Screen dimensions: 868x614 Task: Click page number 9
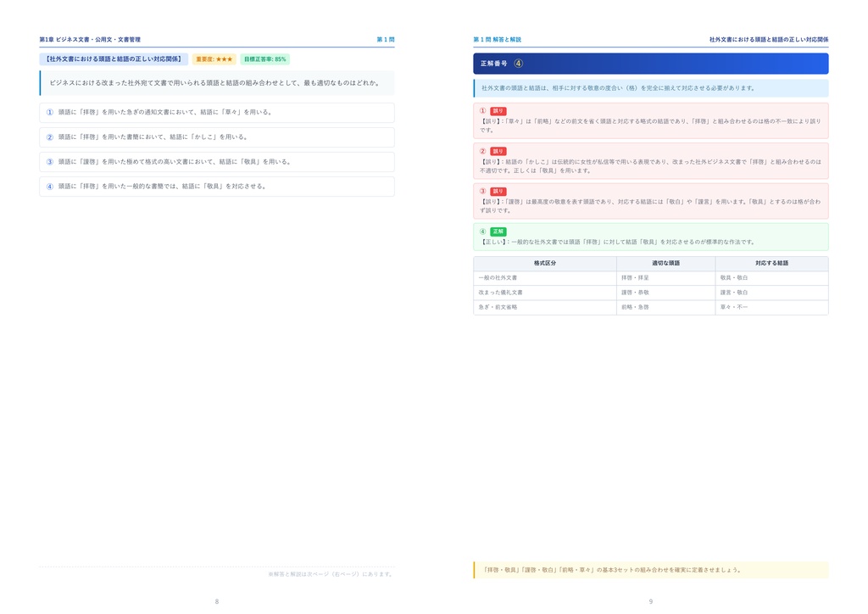(651, 601)
